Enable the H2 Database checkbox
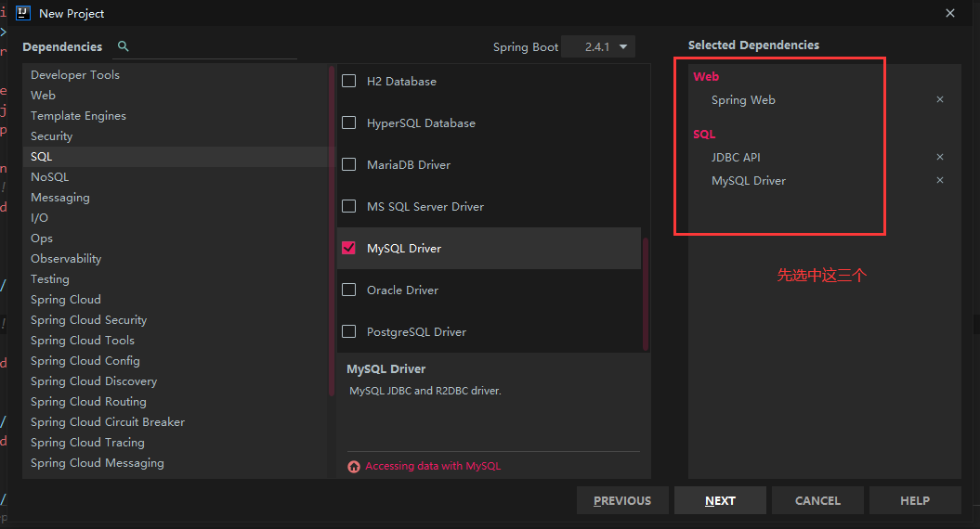 coord(349,81)
